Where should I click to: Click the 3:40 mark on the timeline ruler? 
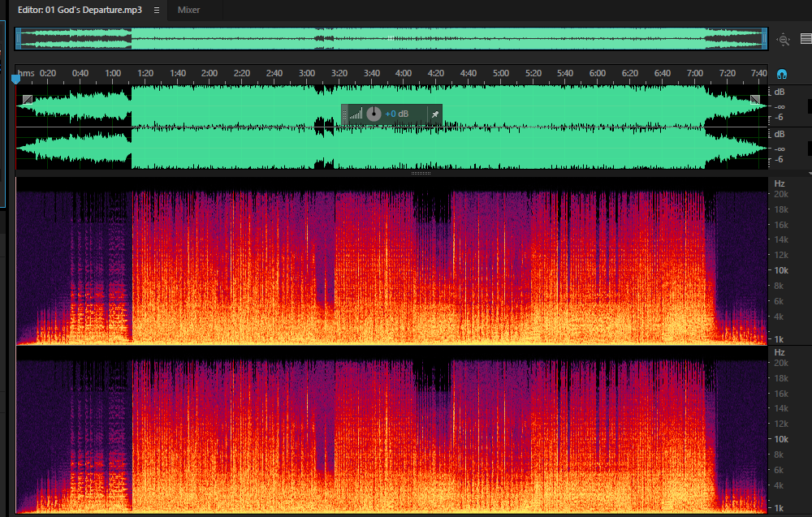point(371,74)
